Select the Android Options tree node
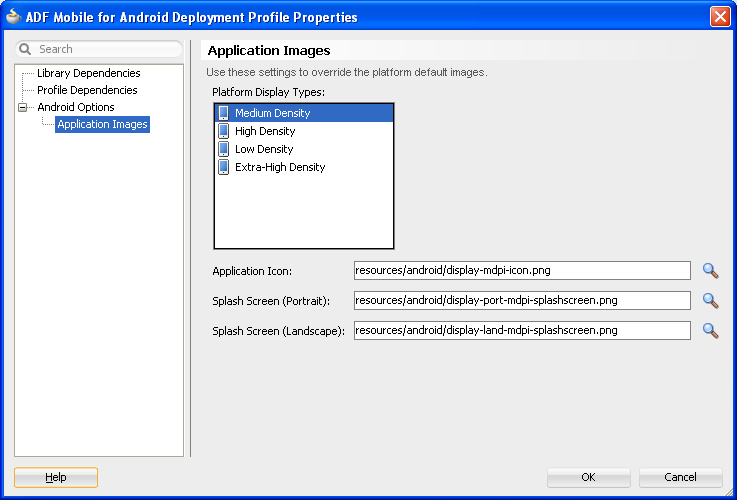737x500 pixels. pos(76,107)
